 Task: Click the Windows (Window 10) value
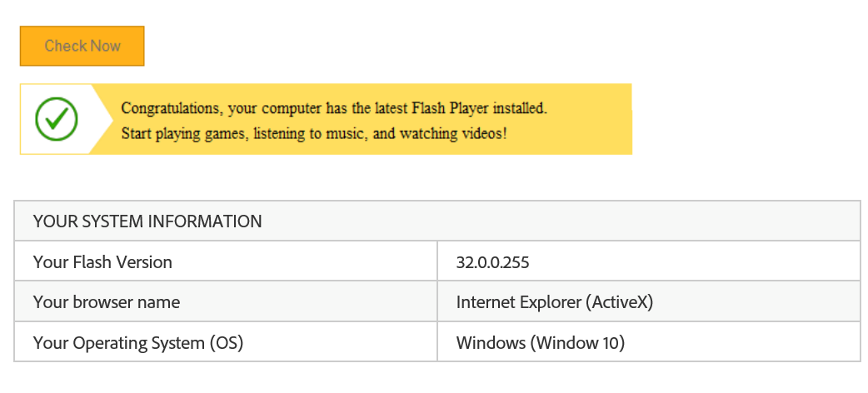(x=541, y=343)
